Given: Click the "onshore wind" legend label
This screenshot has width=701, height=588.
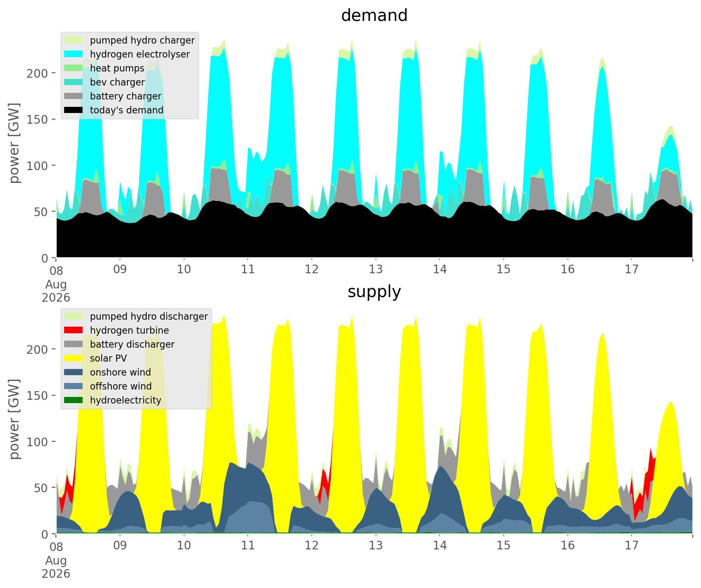Looking at the screenshot, I should 120,372.
